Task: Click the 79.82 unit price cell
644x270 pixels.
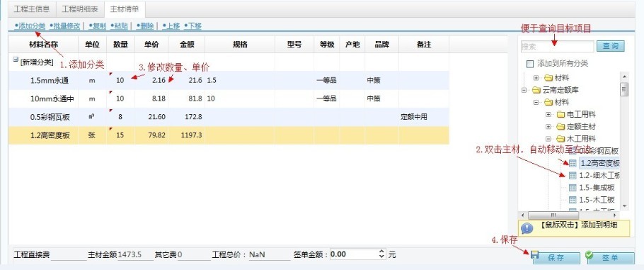Action: click(x=151, y=135)
